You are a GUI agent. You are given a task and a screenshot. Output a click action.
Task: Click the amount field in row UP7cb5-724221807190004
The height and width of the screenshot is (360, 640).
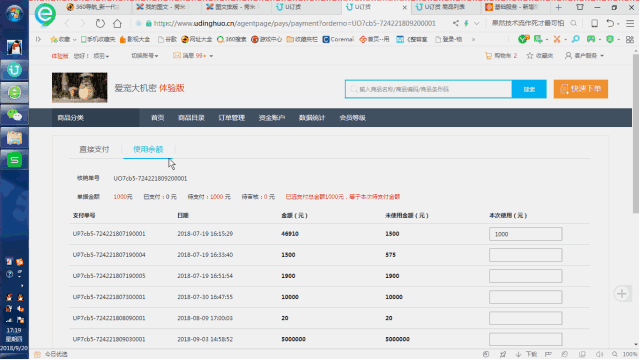pyautogui.click(x=525, y=255)
